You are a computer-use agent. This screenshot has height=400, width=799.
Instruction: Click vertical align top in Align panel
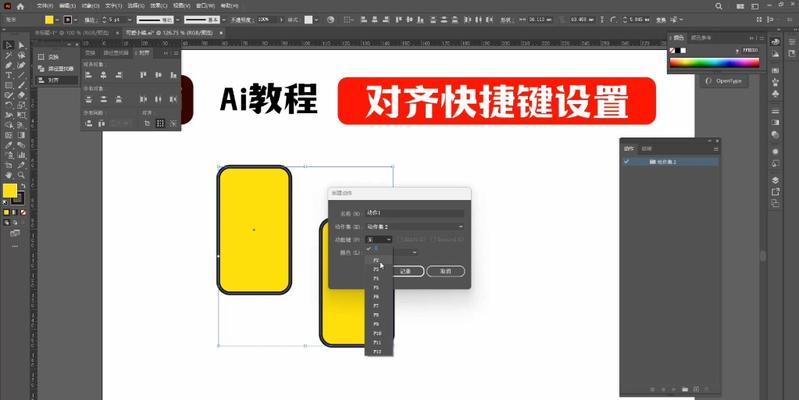[x=143, y=75]
